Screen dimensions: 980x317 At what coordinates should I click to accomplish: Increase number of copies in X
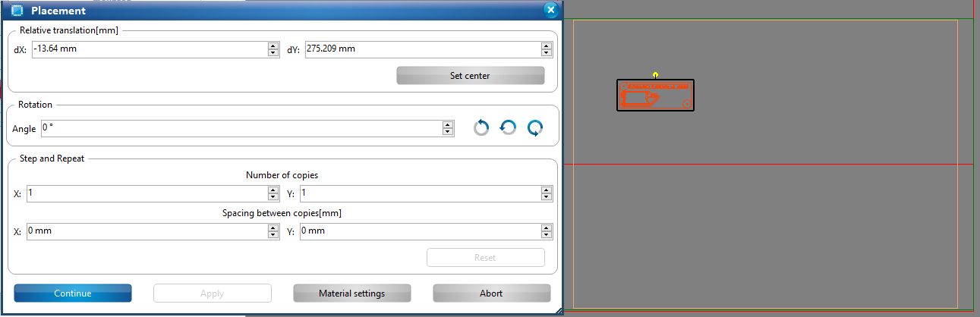click(x=273, y=190)
